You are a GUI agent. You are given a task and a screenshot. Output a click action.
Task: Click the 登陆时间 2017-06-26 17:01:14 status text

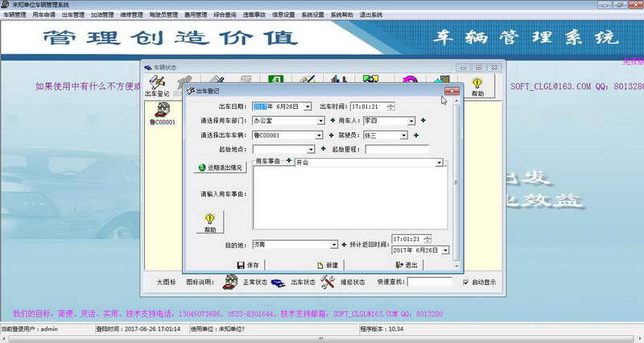coord(138,329)
